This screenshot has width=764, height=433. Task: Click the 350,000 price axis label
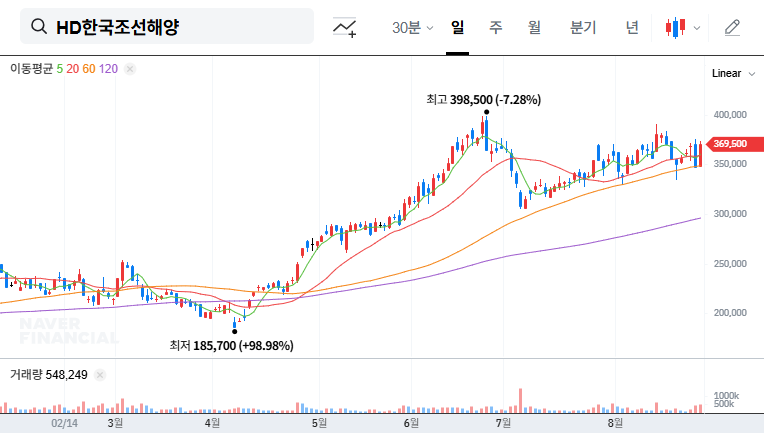[730, 164]
